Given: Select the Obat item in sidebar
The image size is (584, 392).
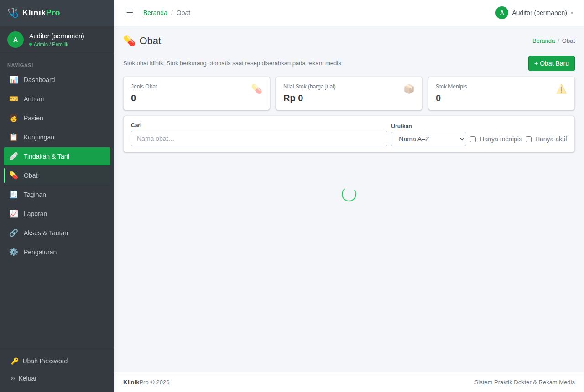Looking at the screenshot, I should [57, 175].
